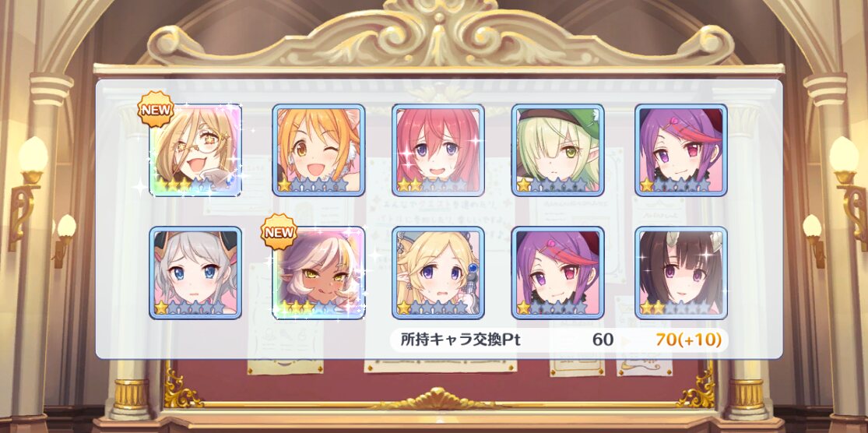Select the brown-haired horned two-star girl
Screen dimensions: 868x433
point(681,273)
